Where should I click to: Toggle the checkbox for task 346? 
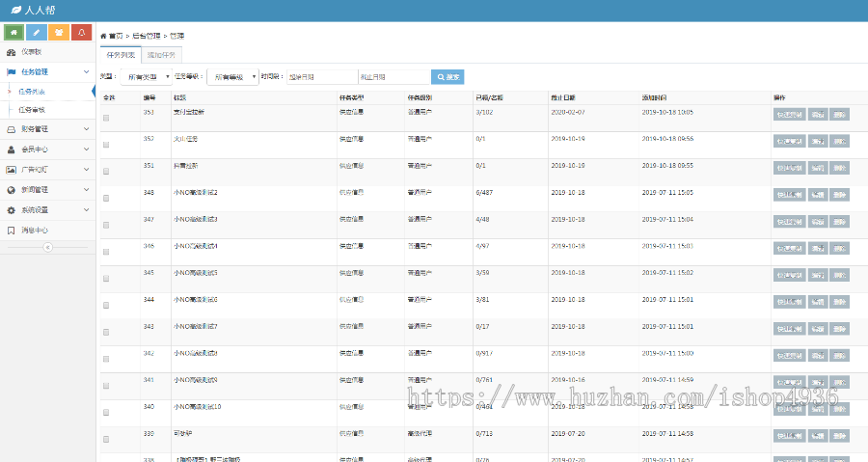coord(106,252)
